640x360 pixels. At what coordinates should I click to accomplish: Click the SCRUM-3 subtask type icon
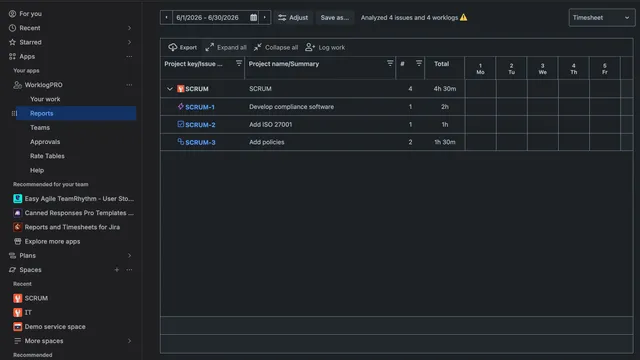pos(180,142)
